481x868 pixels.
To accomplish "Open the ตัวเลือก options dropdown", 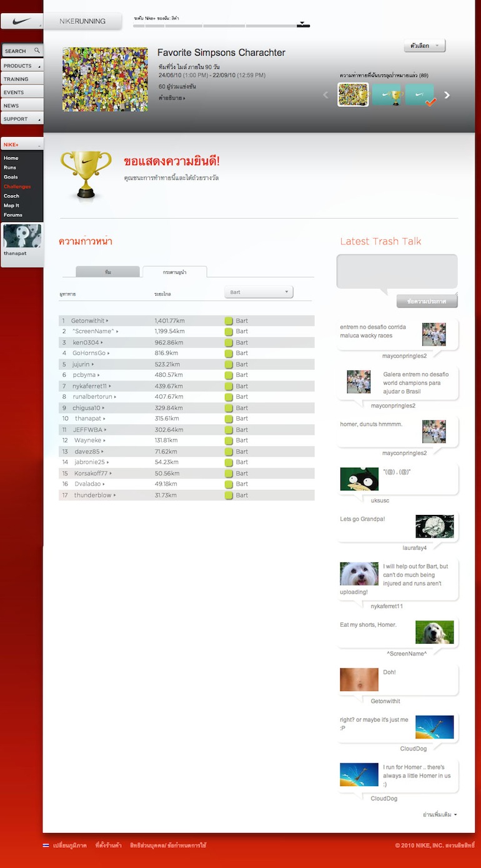I will coord(425,46).
